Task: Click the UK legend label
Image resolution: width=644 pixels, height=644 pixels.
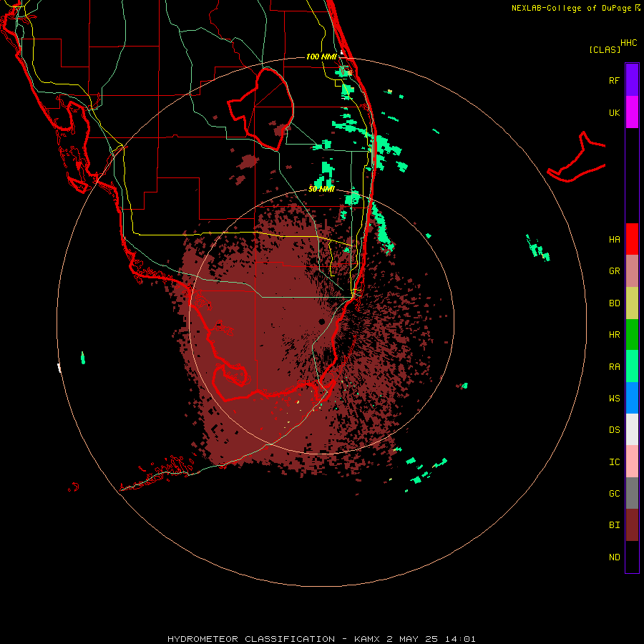Action: tap(614, 112)
